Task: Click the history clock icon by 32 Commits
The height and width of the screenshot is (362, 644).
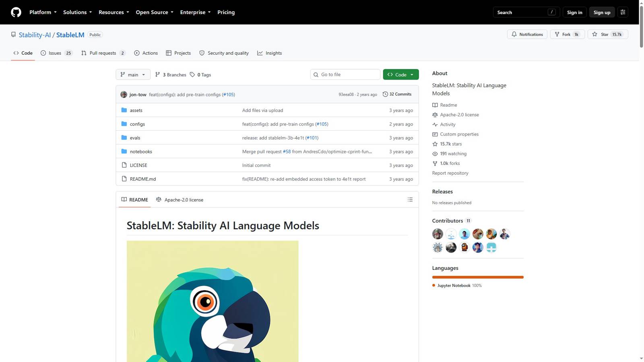Action: tap(385, 94)
